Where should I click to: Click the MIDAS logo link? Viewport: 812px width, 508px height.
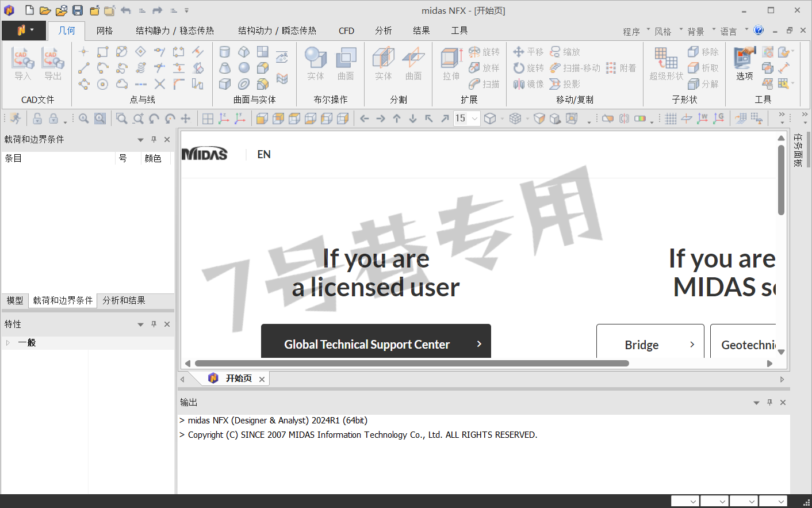tap(205, 154)
